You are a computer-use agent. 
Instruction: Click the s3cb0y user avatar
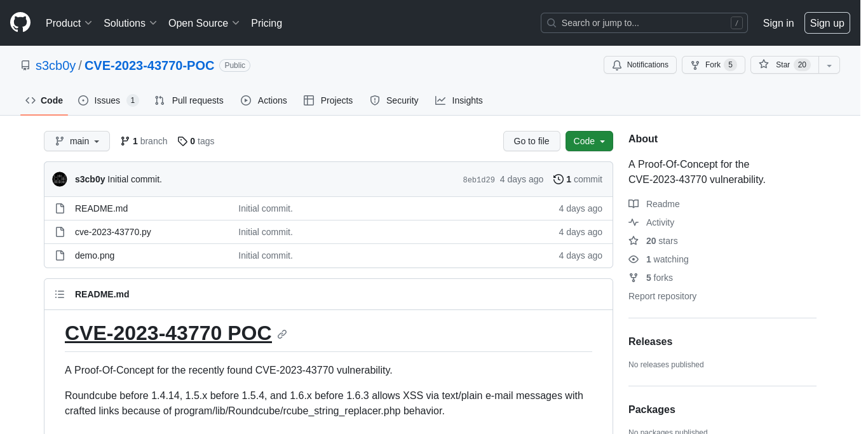pyautogui.click(x=60, y=179)
